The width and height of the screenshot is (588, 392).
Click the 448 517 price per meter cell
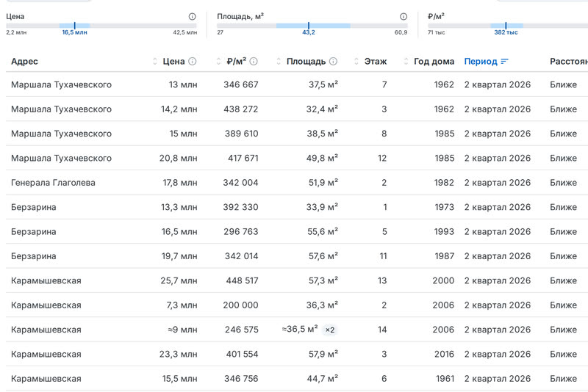242,281
